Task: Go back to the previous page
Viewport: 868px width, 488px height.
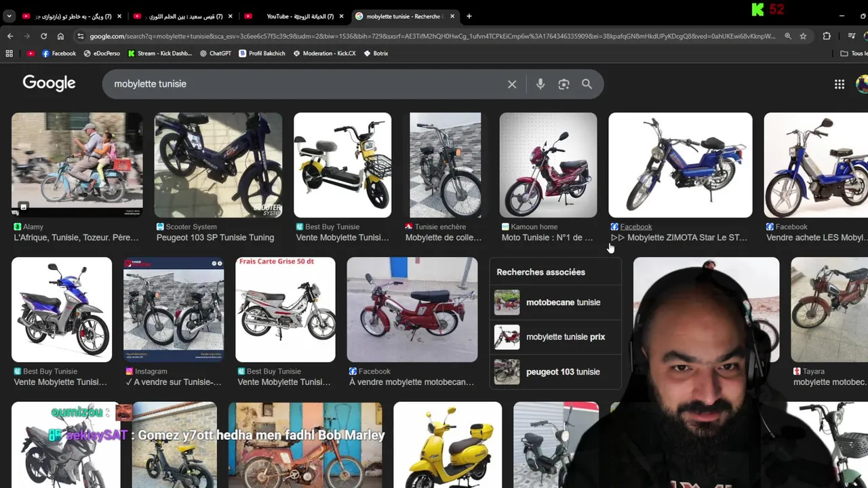Action: pyautogui.click(x=10, y=36)
